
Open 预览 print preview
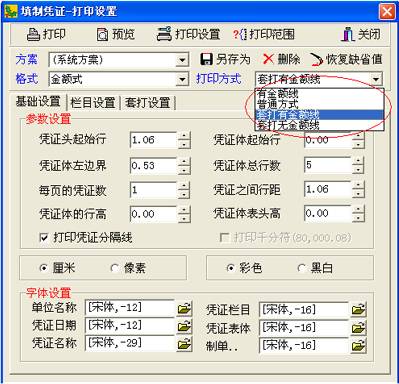116,34
